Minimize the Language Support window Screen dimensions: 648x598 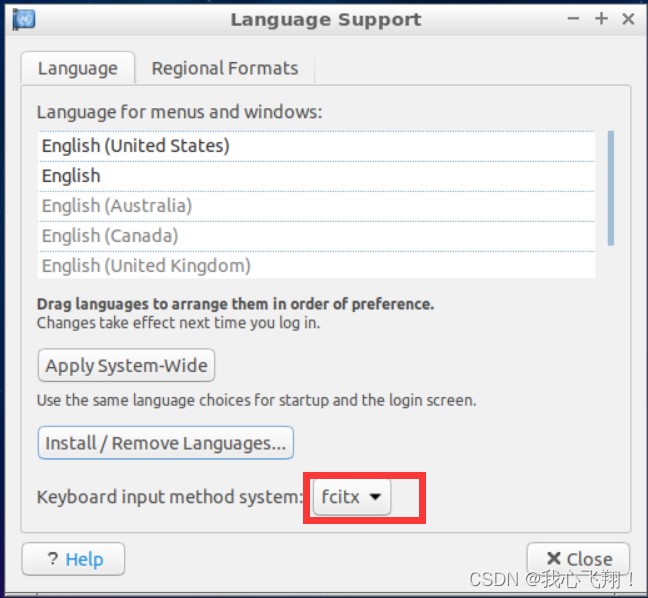573,19
